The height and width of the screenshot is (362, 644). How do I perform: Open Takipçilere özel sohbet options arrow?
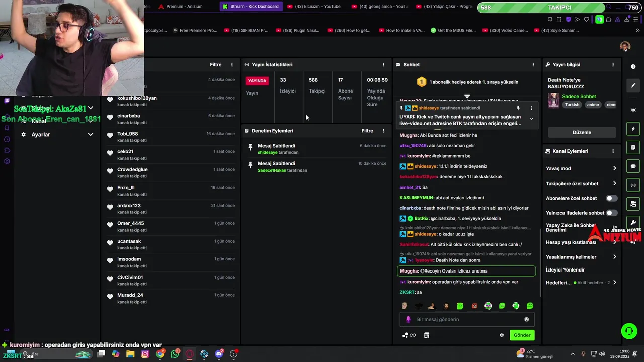click(x=614, y=184)
